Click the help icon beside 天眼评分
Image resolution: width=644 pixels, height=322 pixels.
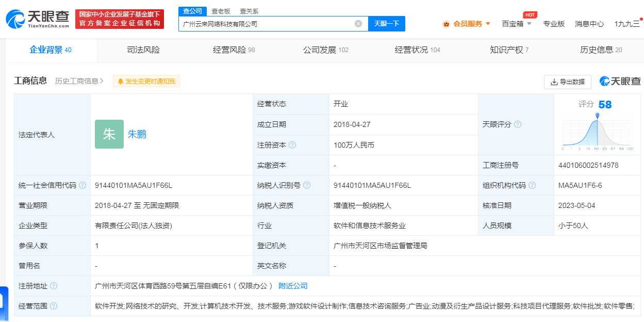click(518, 124)
